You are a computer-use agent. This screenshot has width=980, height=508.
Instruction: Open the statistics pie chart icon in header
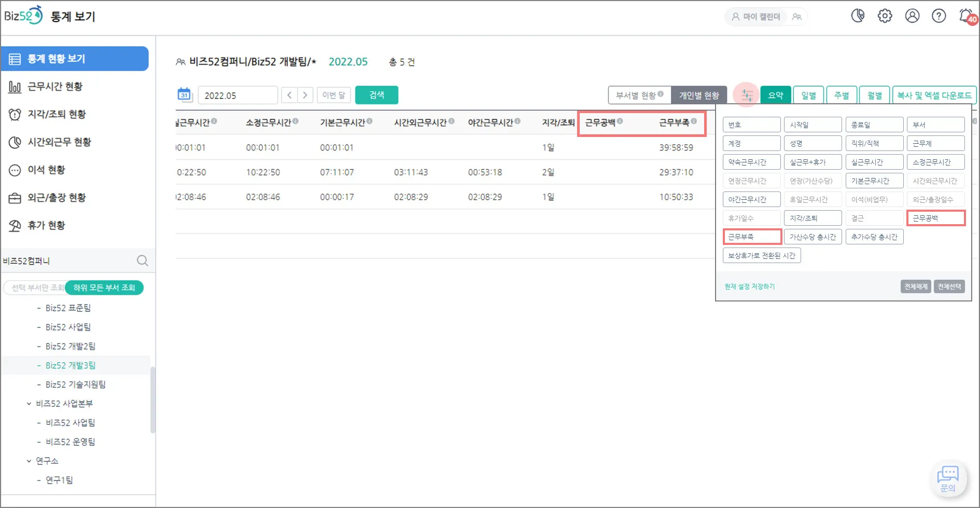pos(858,16)
